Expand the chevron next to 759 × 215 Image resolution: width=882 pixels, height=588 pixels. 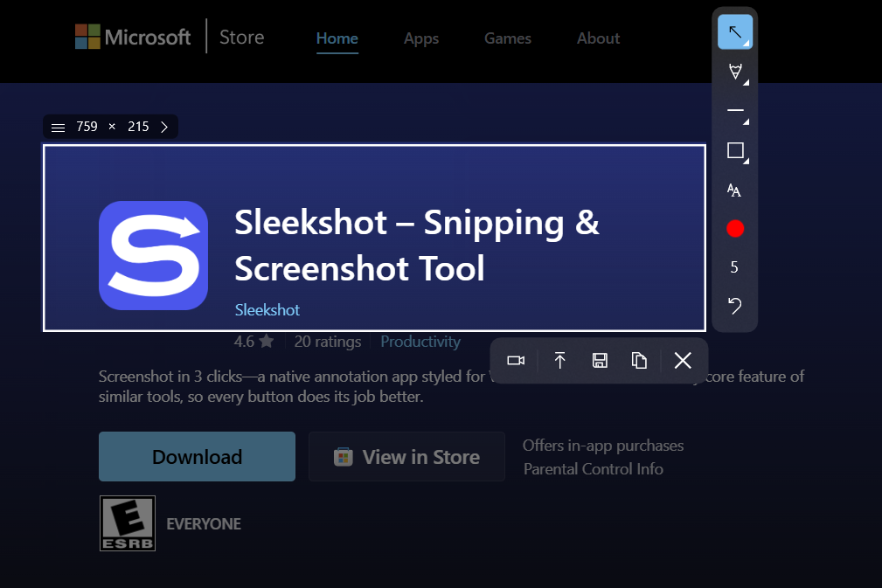[x=163, y=128]
